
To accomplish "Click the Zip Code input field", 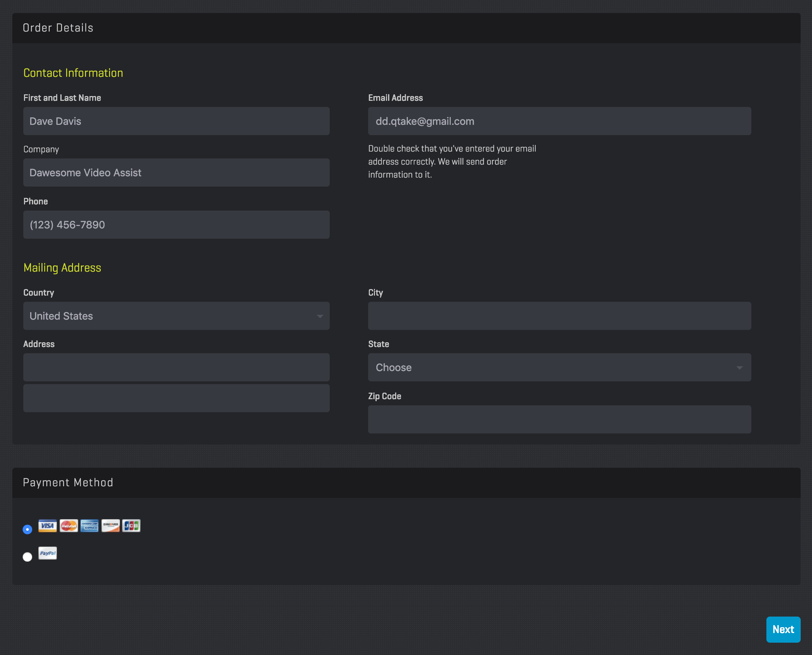I will (559, 419).
